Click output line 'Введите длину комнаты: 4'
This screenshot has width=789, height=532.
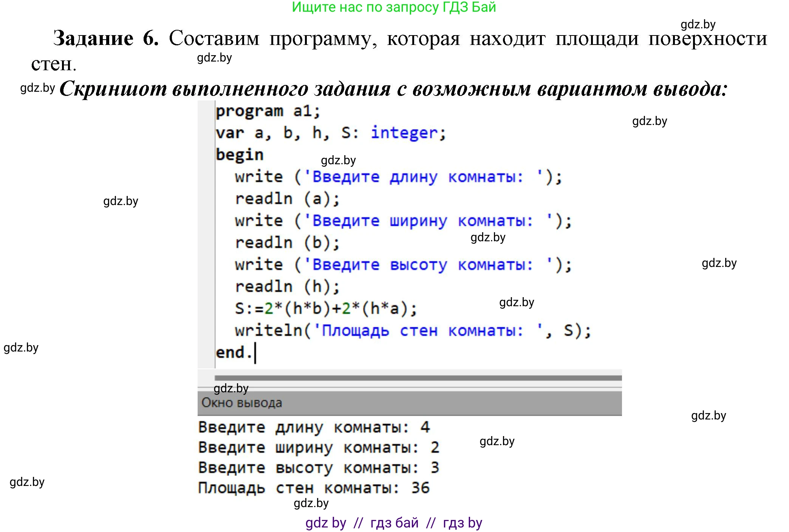point(314,427)
